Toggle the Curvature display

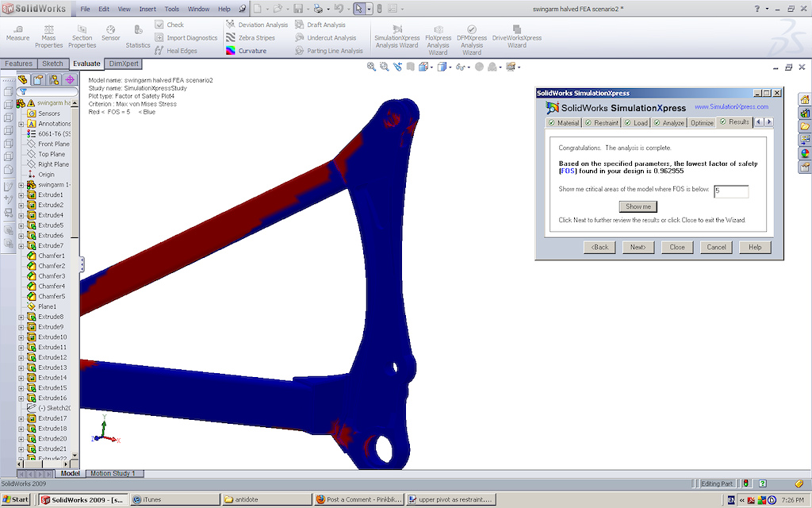(x=246, y=51)
